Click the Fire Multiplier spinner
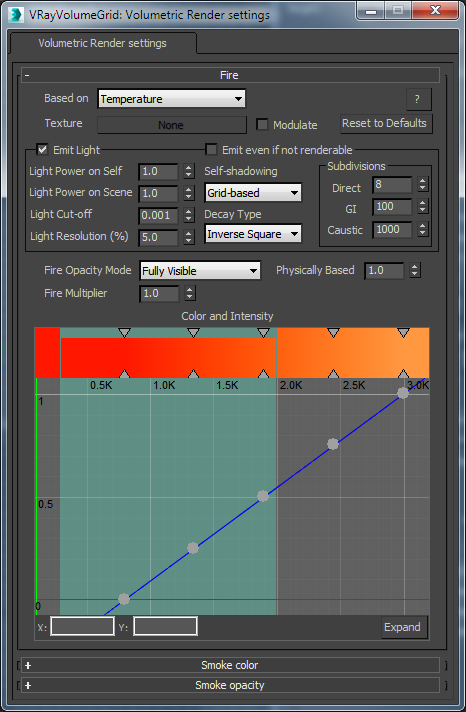466x712 pixels. (x=190, y=293)
